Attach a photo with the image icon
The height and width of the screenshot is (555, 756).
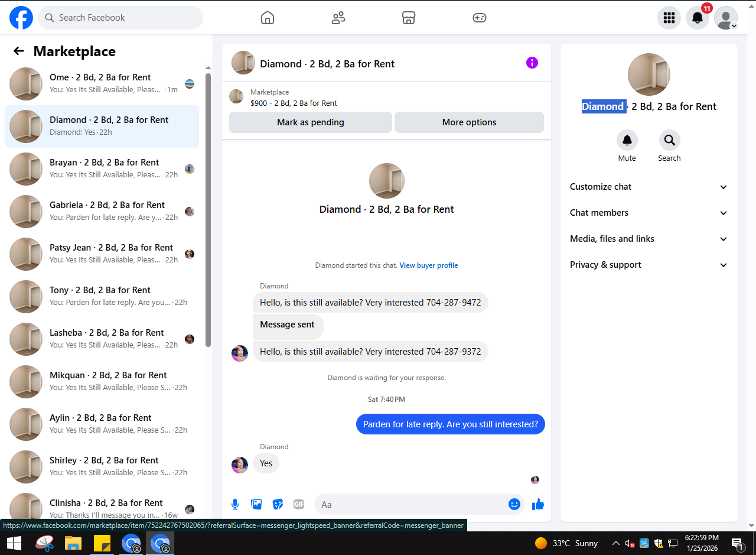click(x=256, y=504)
